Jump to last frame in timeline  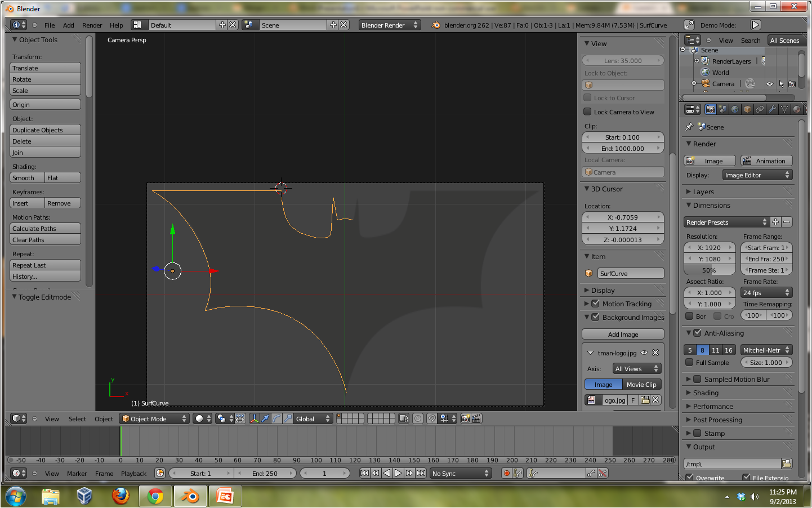click(x=421, y=473)
